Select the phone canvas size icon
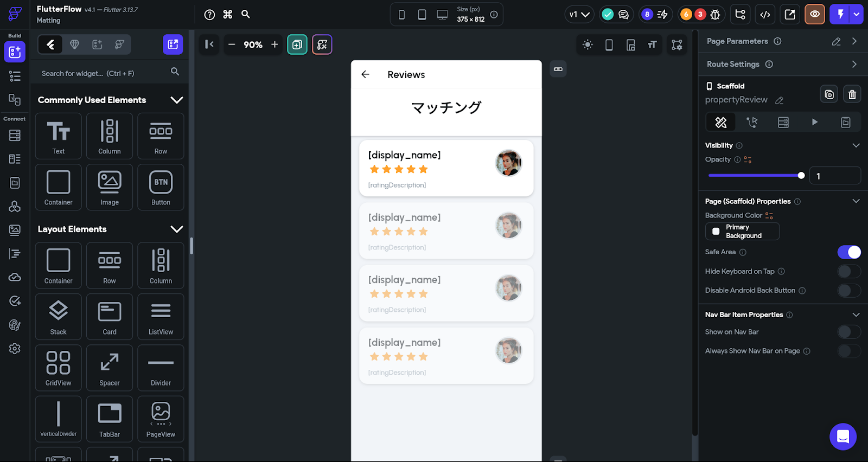The height and width of the screenshot is (462, 868). pos(401,15)
